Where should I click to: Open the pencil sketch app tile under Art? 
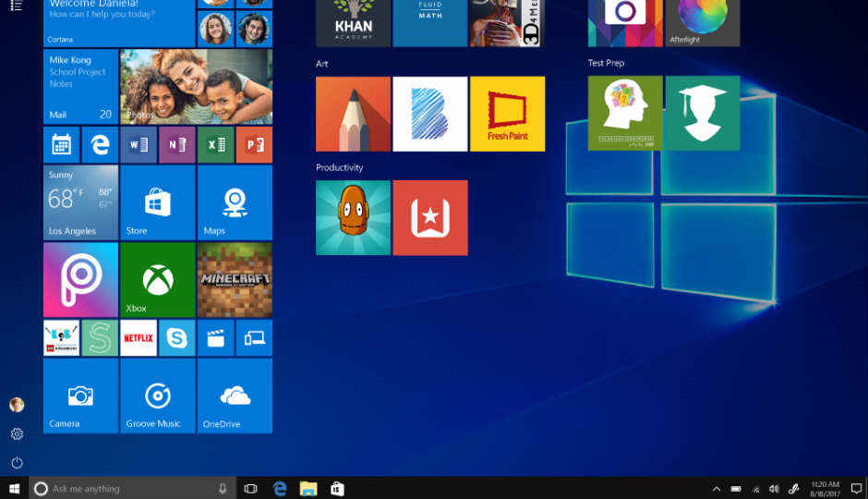[353, 114]
